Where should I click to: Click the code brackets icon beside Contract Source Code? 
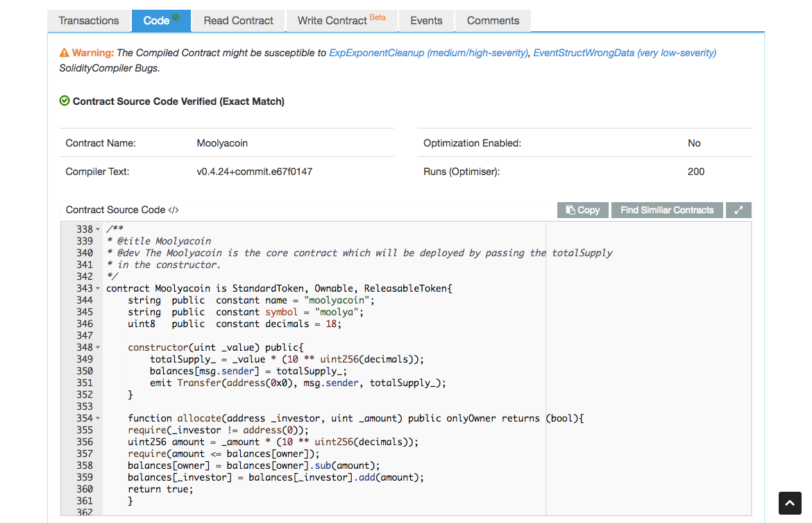click(x=174, y=210)
